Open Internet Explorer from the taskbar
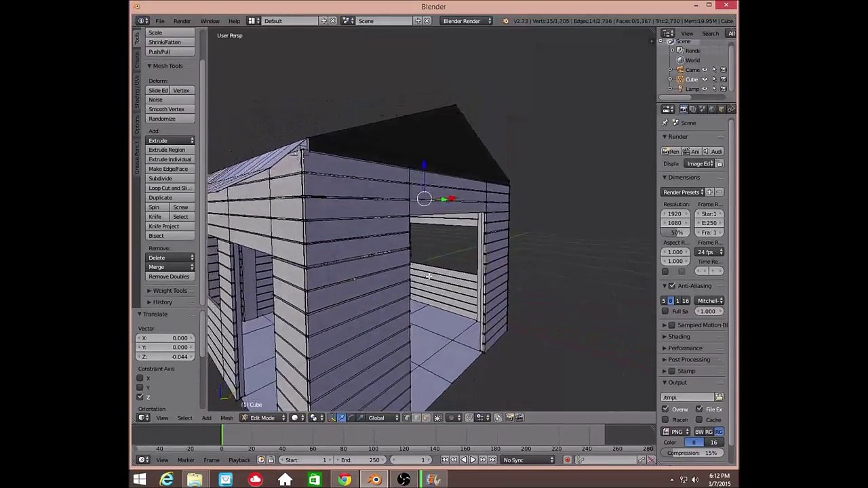The height and width of the screenshot is (488, 868). pyautogui.click(x=167, y=480)
